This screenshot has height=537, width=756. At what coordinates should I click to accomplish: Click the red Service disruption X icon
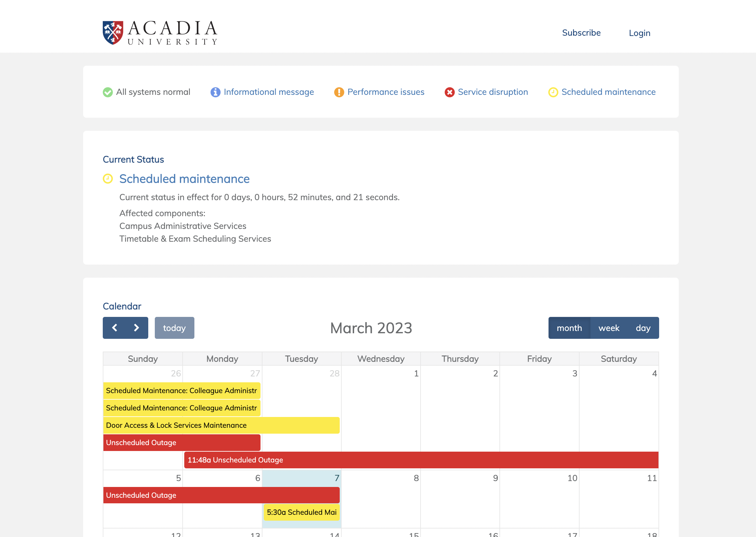[449, 92]
